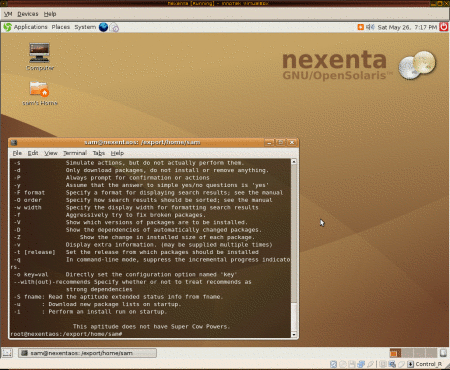The height and width of the screenshot is (370, 450).
Task: Click 'Aggressively try to fix broken packages.' line
Action: (136, 215)
